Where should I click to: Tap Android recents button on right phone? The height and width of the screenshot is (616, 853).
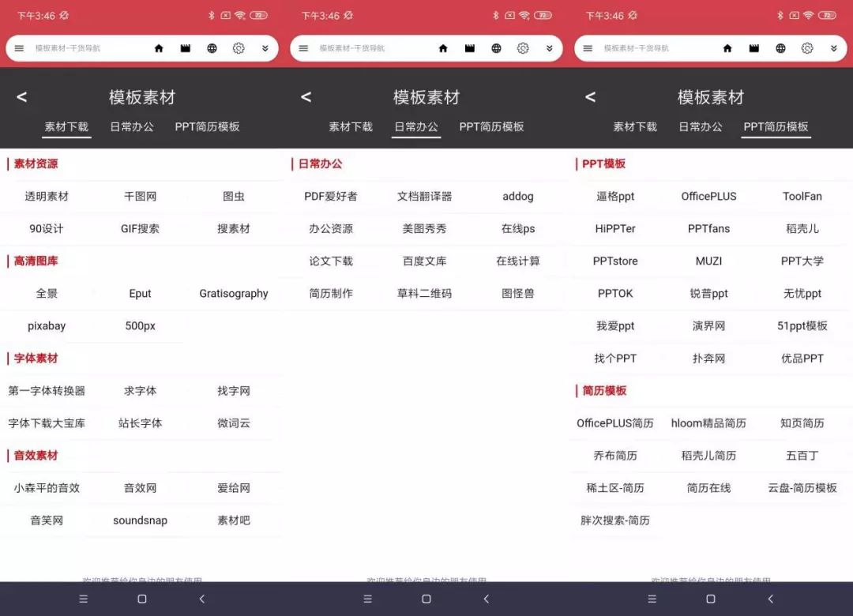pyautogui.click(x=652, y=599)
